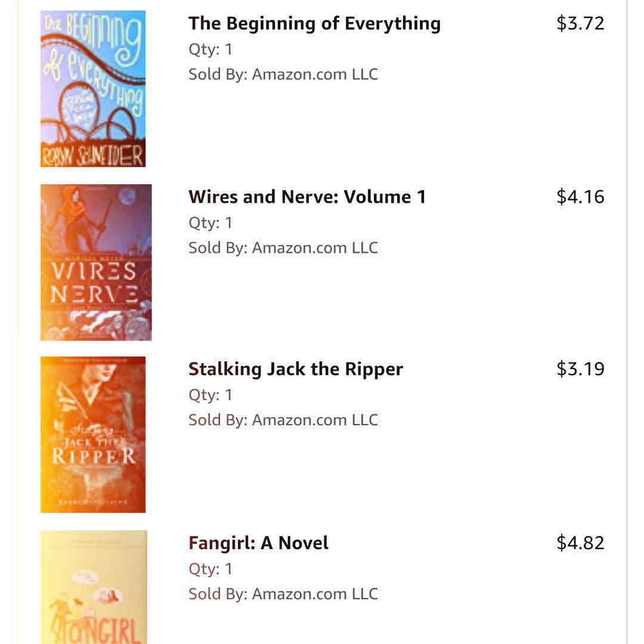Click Qty under Stalking Jack the Ripper

pos(210,395)
